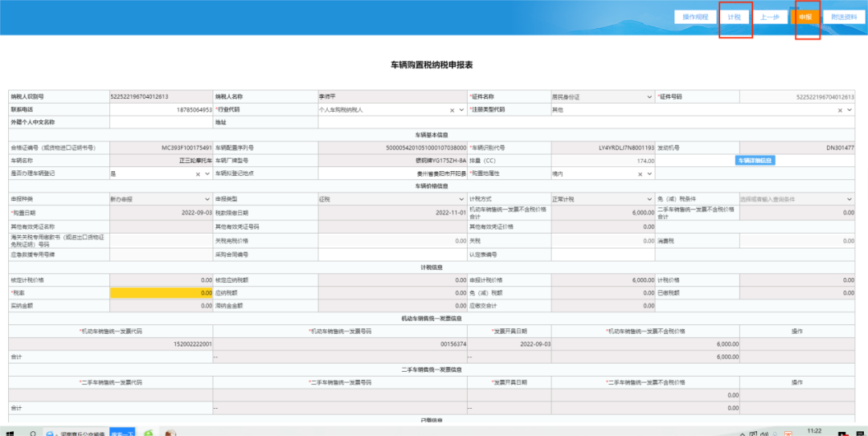Open the taskbar app with avatar icon
Viewport: 868px width, 436px height.
[170, 432]
